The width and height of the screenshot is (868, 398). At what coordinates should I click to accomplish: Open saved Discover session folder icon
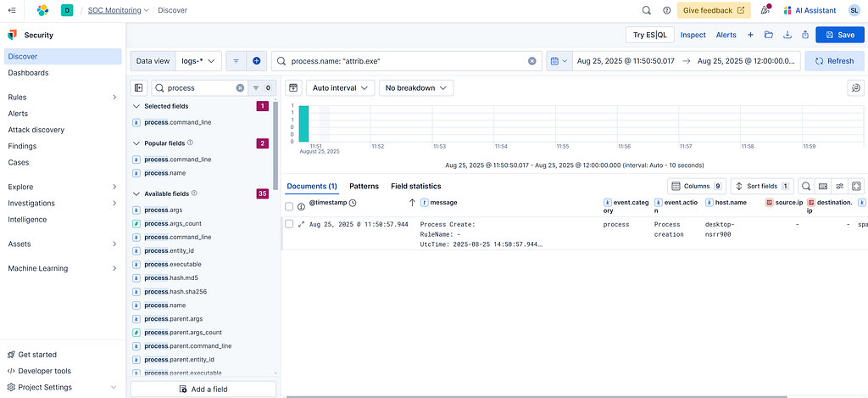(768, 35)
